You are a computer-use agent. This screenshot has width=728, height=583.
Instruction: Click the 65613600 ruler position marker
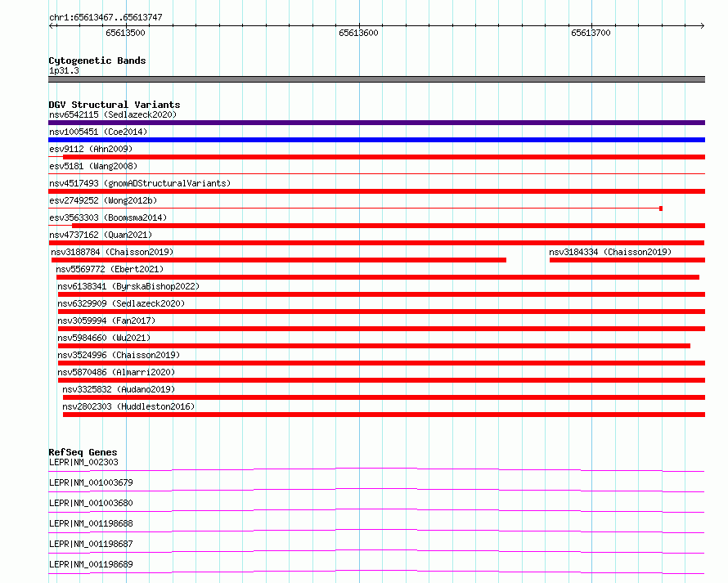[358, 33]
